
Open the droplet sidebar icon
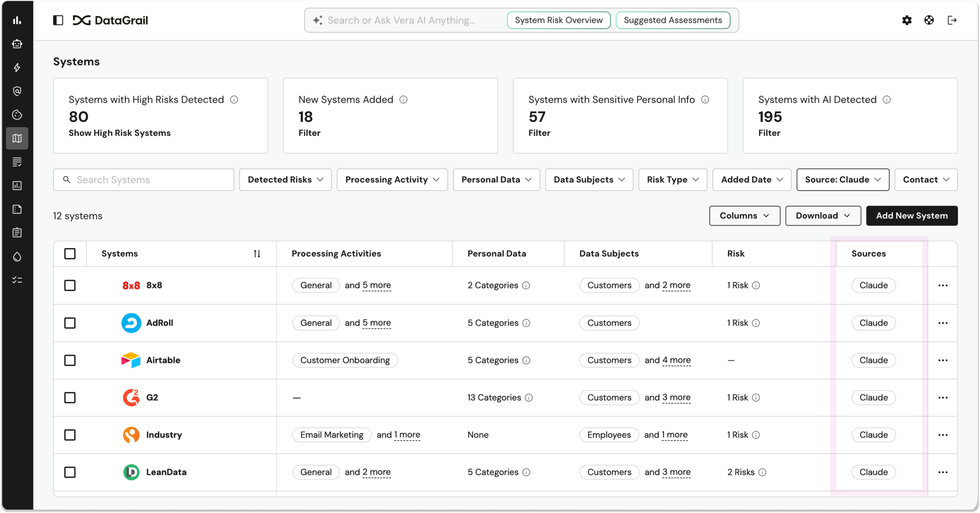pyautogui.click(x=17, y=257)
